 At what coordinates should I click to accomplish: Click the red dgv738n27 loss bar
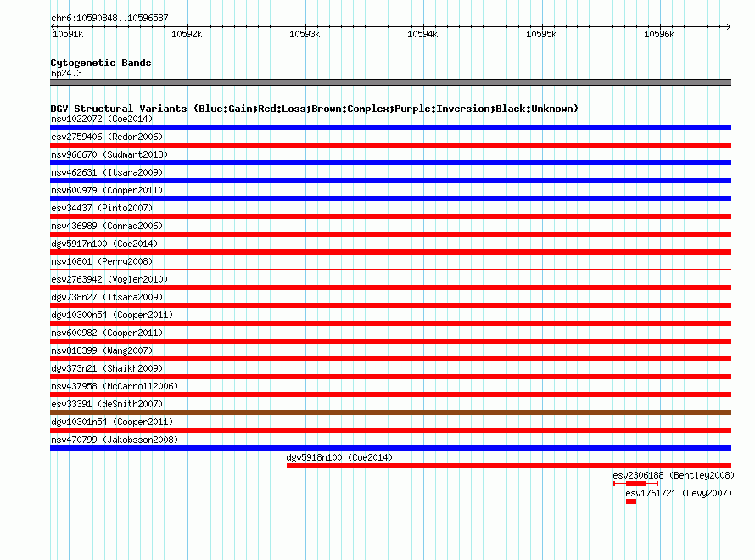390,305
